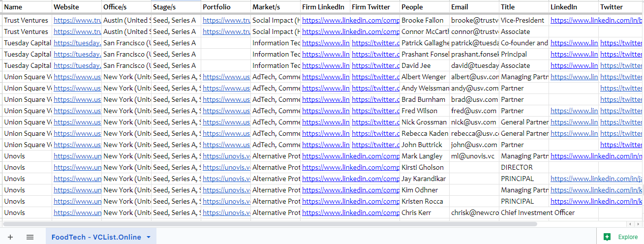The width and height of the screenshot is (644, 244).
Task: Select the Portfolio column header cell
Action: [226, 7]
